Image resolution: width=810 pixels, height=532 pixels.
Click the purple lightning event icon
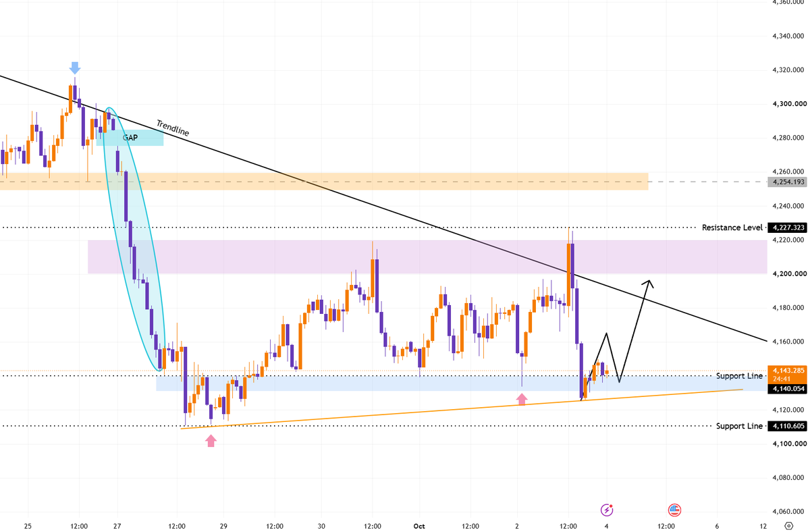click(x=607, y=510)
